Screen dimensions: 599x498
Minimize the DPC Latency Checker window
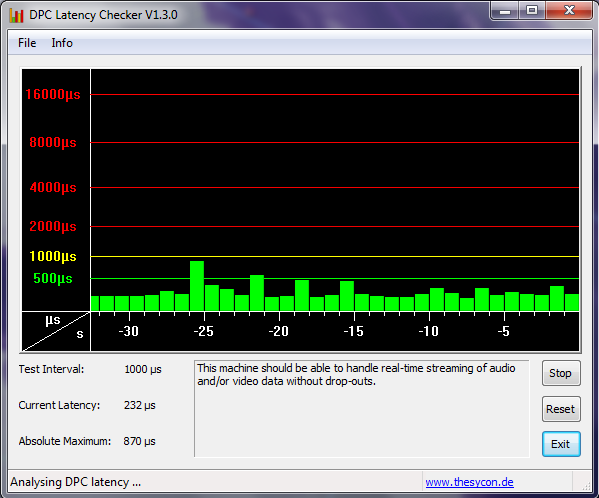pyautogui.click(x=505, y=11)
